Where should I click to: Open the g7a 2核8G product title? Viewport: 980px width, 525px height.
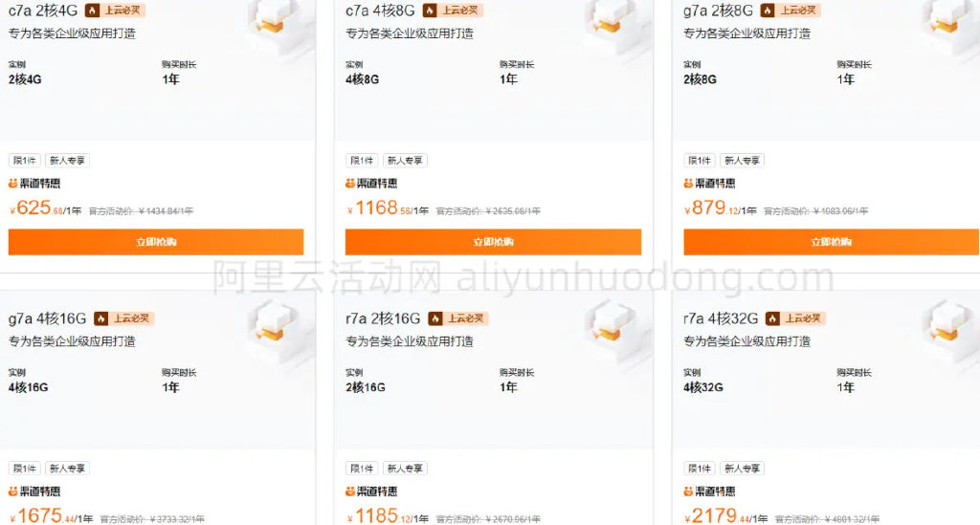pyautogui.click(x=718, y=11)
